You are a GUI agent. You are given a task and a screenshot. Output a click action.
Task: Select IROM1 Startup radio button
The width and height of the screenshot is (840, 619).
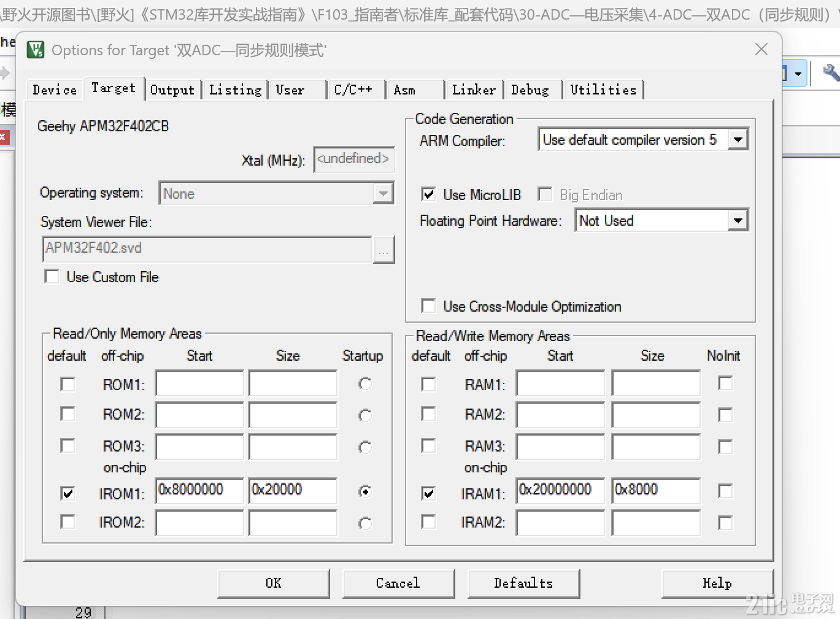(365, 491)
